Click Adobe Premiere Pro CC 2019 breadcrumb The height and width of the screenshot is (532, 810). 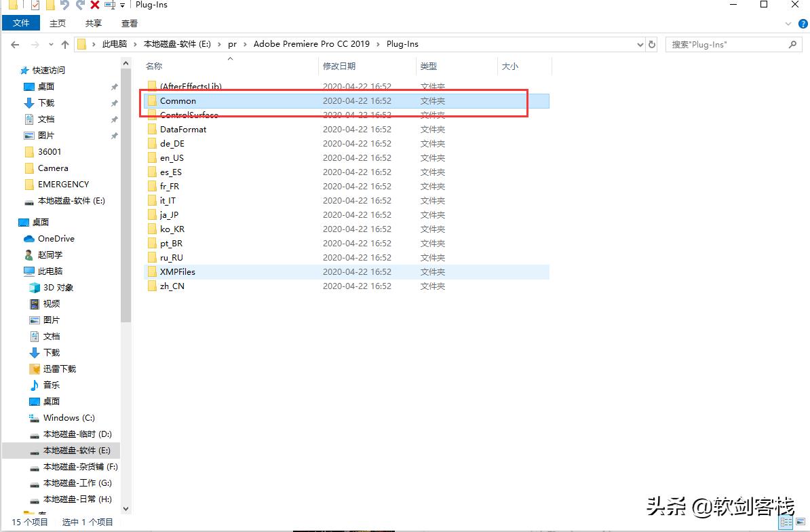311,44
